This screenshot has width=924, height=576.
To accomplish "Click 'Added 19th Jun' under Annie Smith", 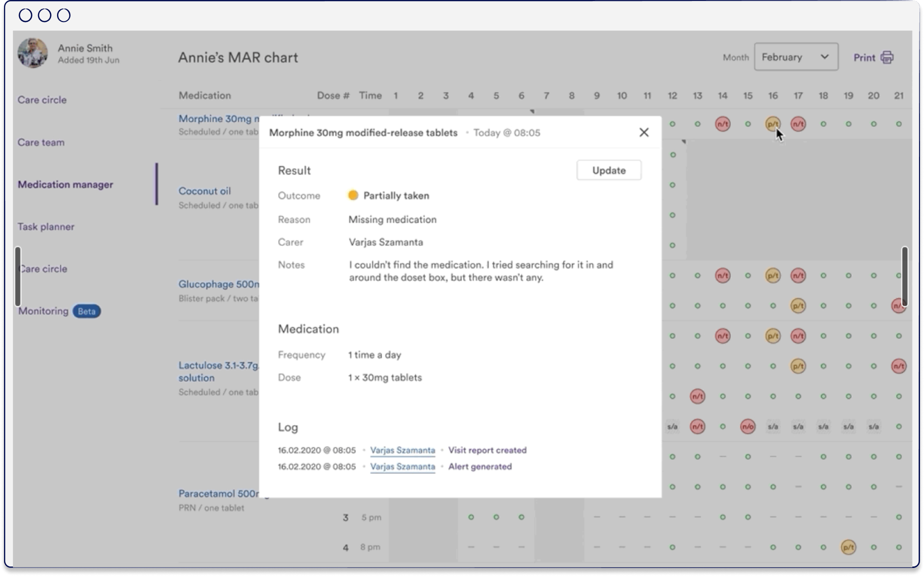I will (88, 60).
